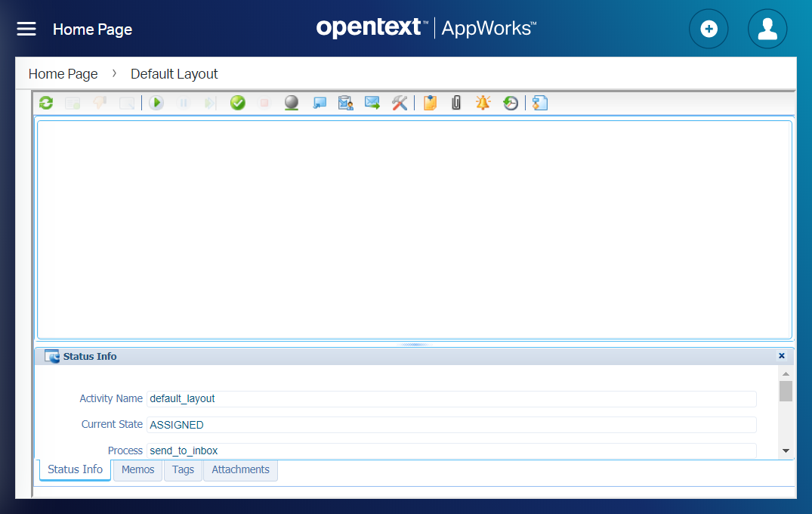Resume the task with green play icon

(156, 103)
